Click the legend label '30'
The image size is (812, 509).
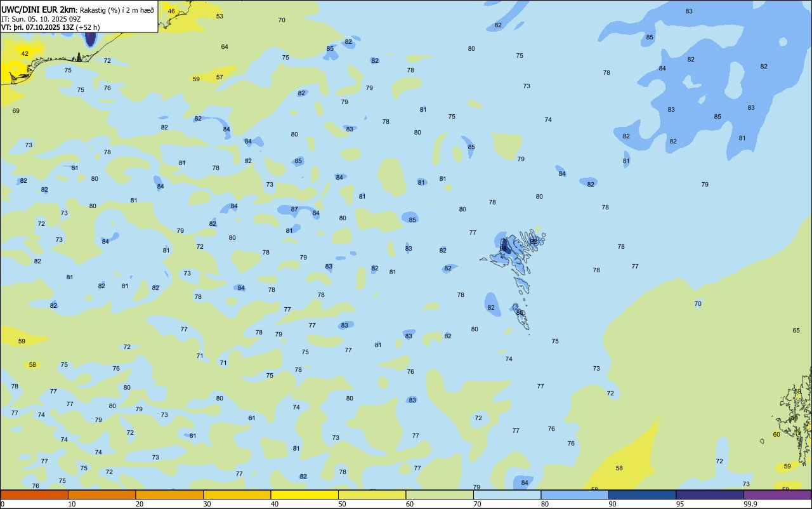207,504
